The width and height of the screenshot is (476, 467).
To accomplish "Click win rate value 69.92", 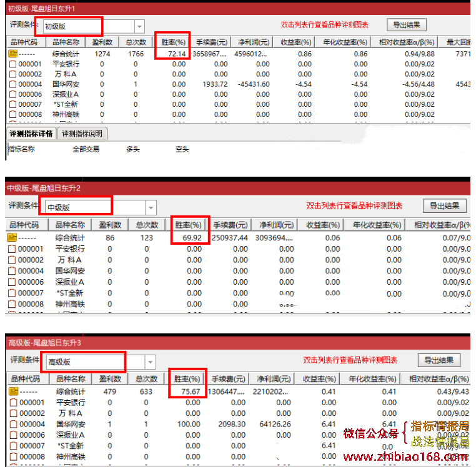I will (192, 238).
